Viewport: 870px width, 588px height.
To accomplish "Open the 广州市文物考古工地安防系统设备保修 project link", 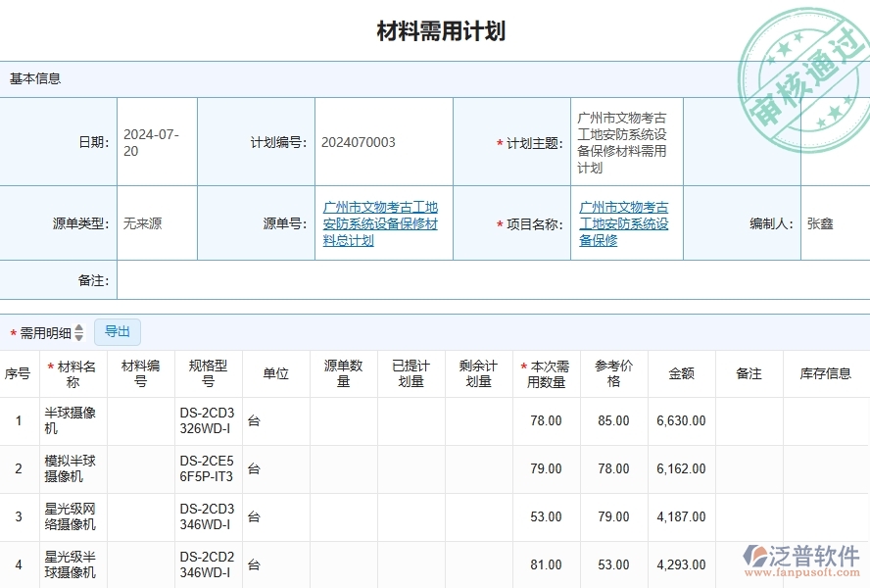I will coord(623,222).
